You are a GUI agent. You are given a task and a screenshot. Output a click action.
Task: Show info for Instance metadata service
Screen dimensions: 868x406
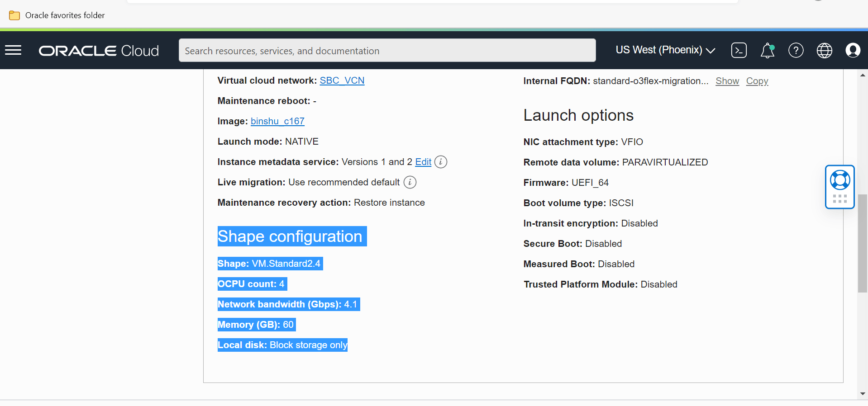tap(441, 162)
